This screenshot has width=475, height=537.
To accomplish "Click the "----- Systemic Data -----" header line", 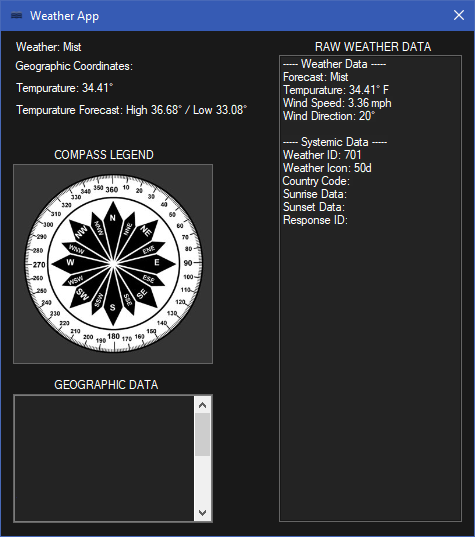I will coord(335,142).
